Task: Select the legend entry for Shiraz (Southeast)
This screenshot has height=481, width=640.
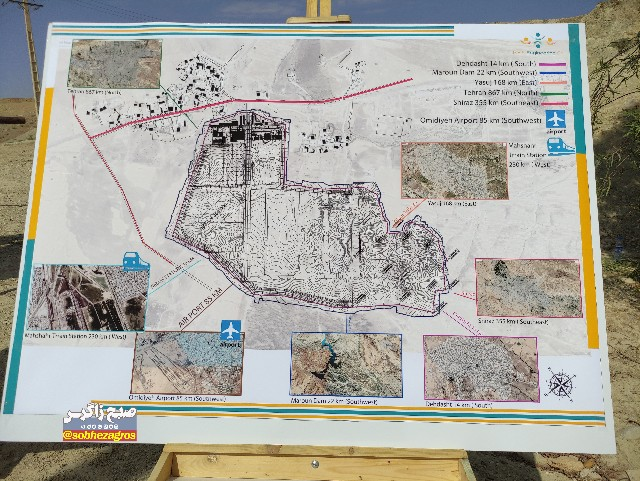Action: [x=496, y=103]
